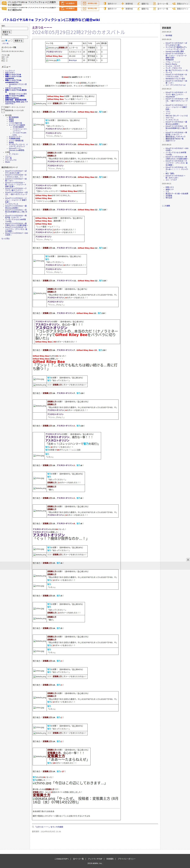Screen dimensions: 190x868
Task: Click the magnifier icon beside 「土方つえーーー」をウィキ内検索
Action: pyautogui.click(x=33, y=827)
